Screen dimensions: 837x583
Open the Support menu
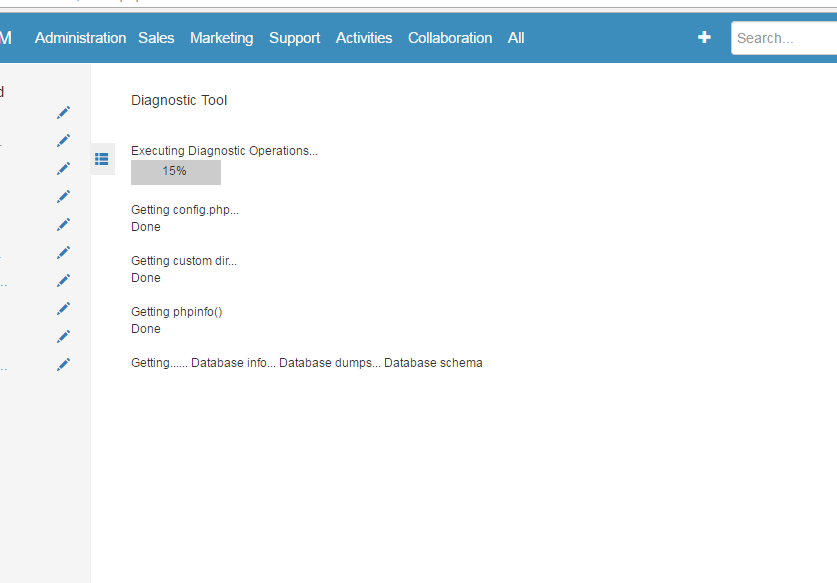[294, 38]
